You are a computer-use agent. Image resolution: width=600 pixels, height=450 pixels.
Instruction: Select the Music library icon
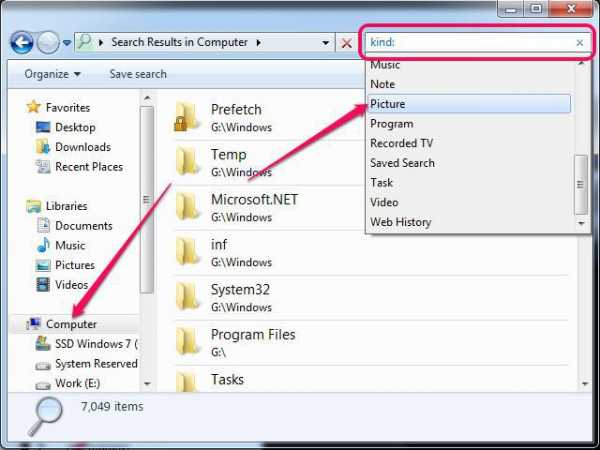pos(43,245)
